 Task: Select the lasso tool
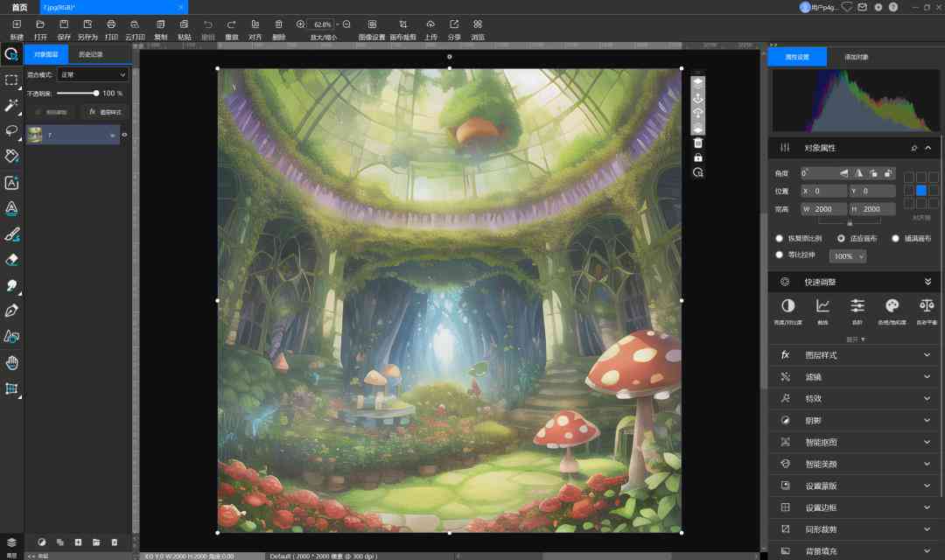click(11, 130)
